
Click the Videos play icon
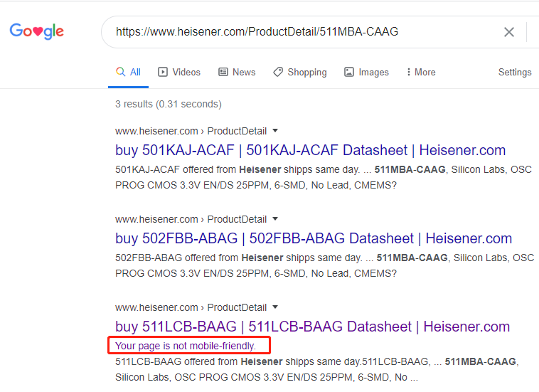click(x=163, y=72)
